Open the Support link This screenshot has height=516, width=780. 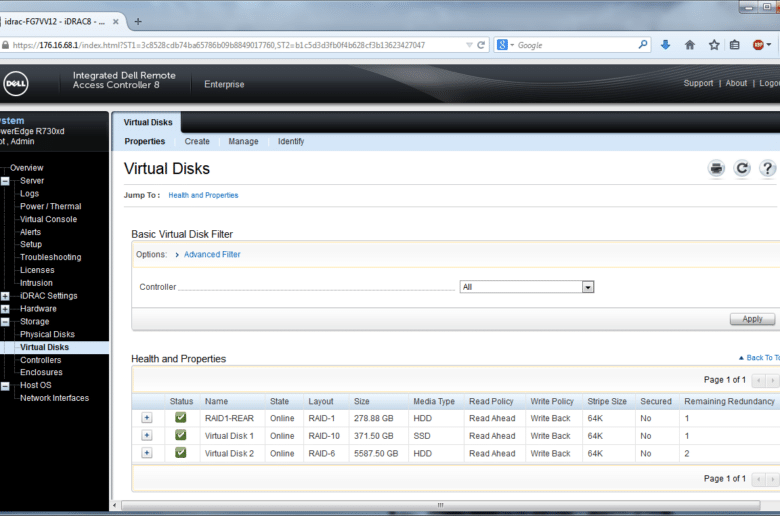pos(698,83)
